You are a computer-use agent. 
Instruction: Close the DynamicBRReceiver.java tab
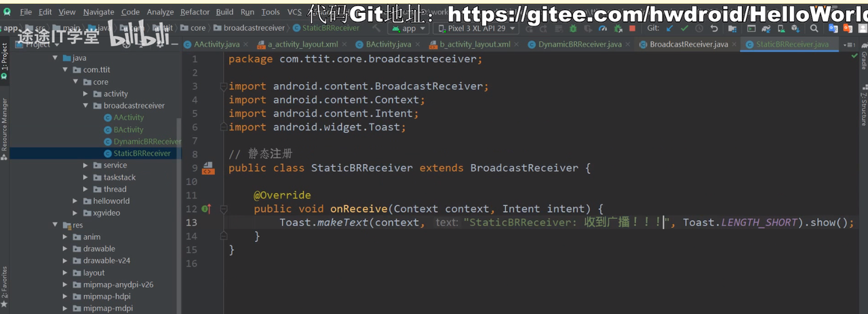pos(628,45)
